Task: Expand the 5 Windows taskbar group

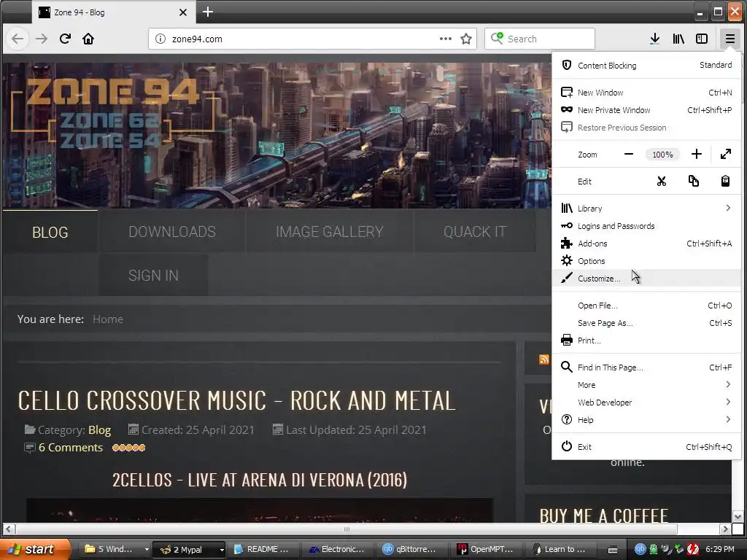Action: (116, 549)
